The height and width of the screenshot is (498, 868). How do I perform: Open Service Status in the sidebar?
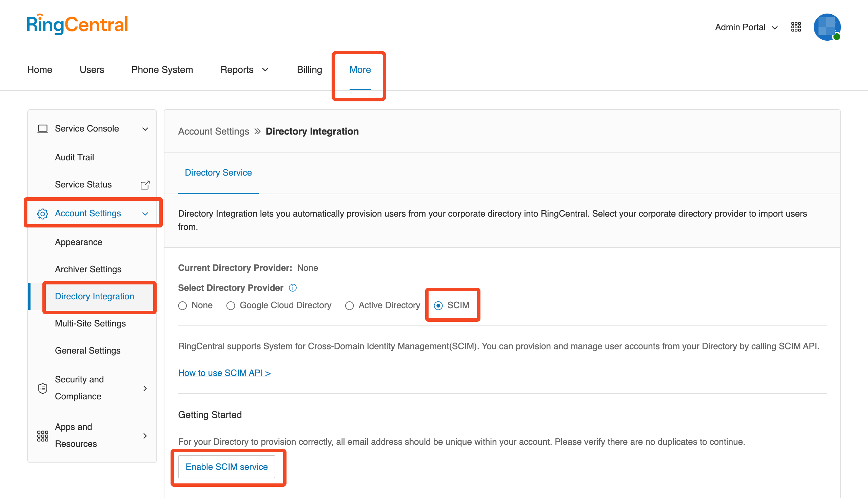click(x=83, y=185)
